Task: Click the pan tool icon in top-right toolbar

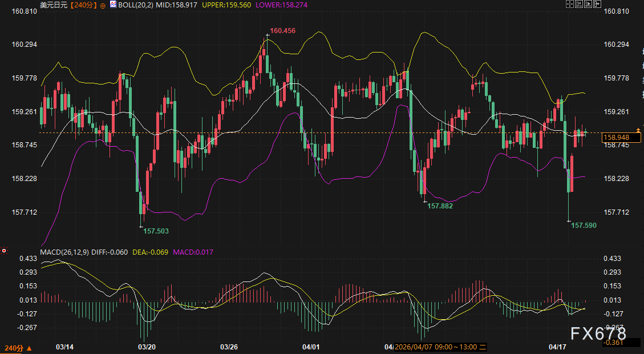Action: pos(569,4)
